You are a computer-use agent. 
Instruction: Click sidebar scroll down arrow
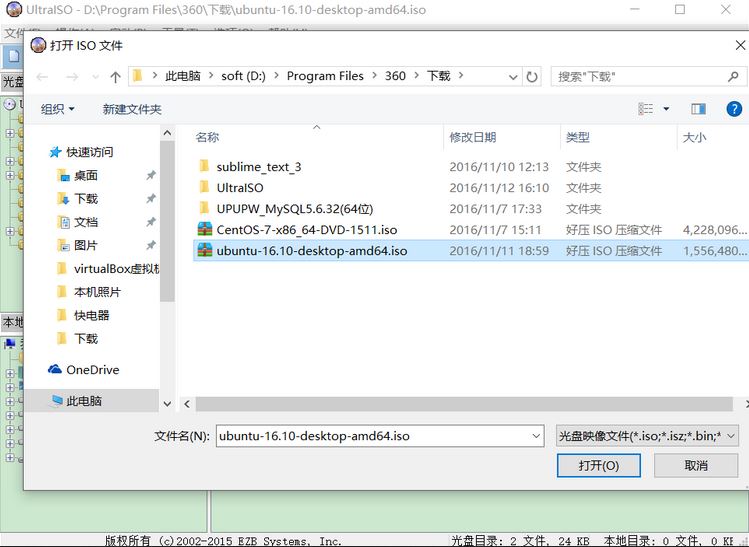pyautogui.click(x=167, y=404)
